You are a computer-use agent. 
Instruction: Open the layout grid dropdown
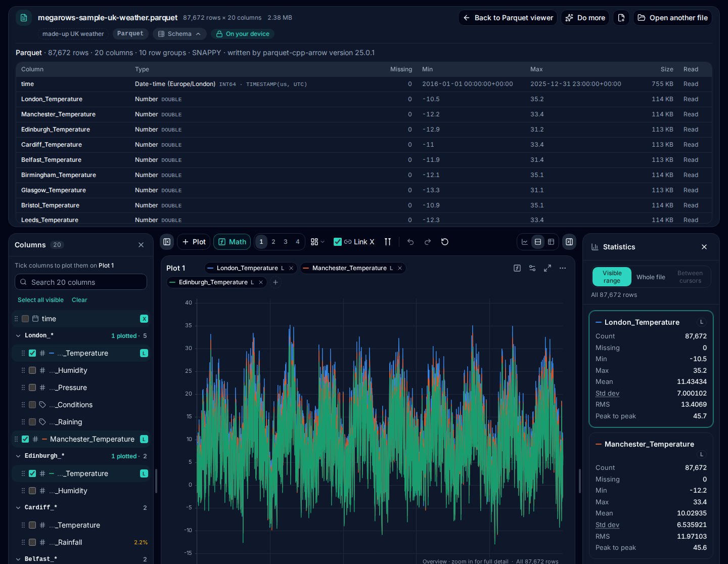click(x=317, y=242)
